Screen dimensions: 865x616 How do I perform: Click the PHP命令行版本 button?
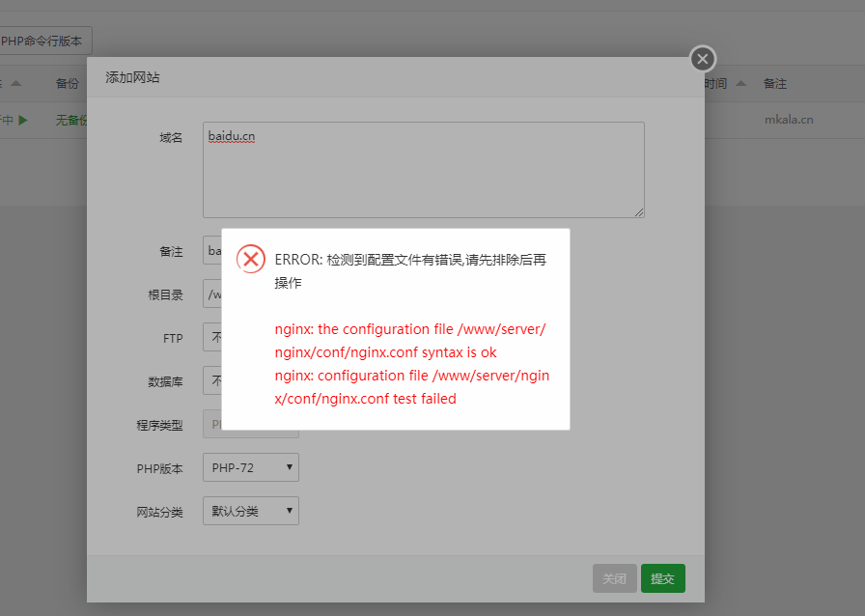[x=45, y=41]
